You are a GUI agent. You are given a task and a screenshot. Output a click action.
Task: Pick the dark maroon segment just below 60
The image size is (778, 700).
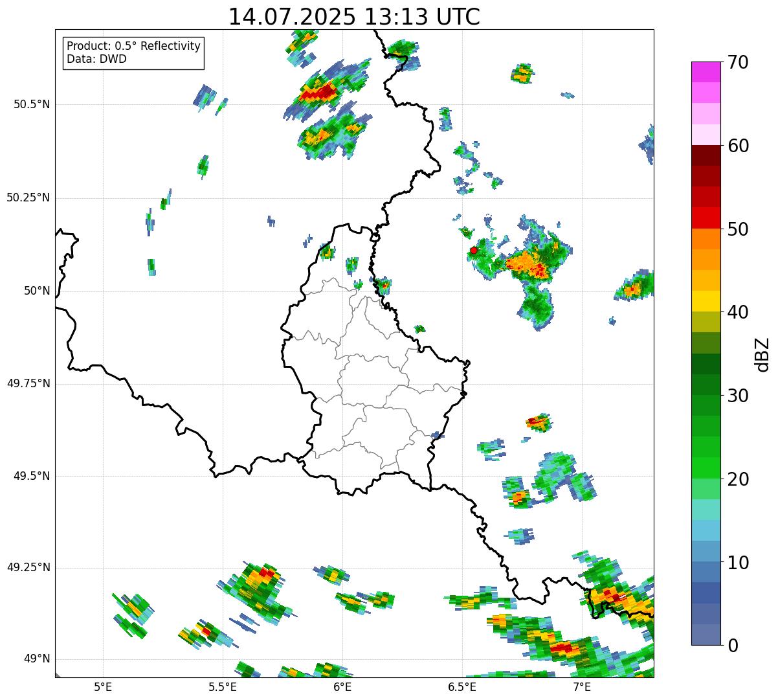(706, 155)
